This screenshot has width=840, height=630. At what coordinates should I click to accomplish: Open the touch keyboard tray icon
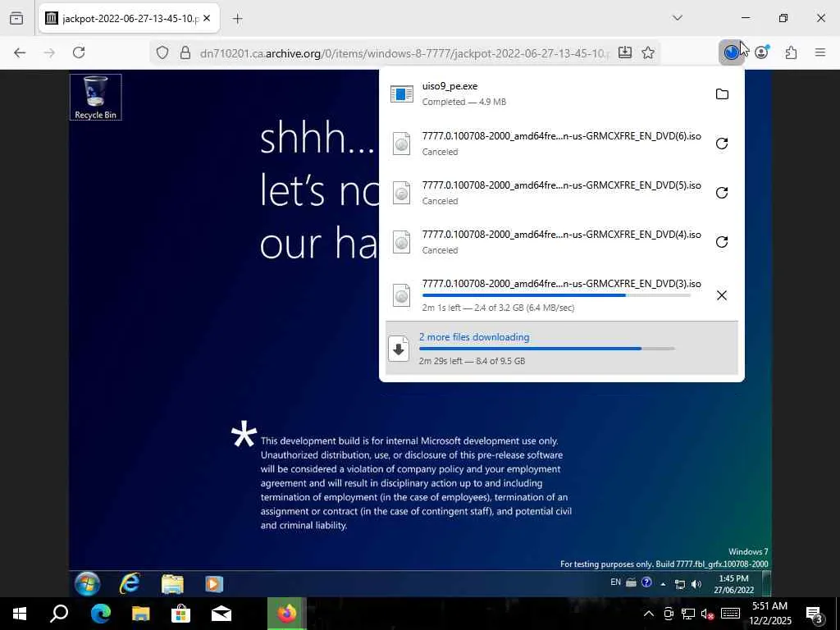coord(731,614)
